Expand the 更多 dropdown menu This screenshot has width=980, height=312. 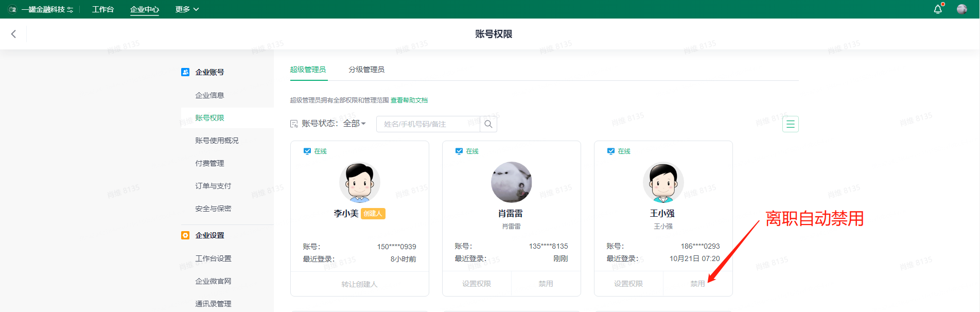pyautogui.click(x=187, y=9)
